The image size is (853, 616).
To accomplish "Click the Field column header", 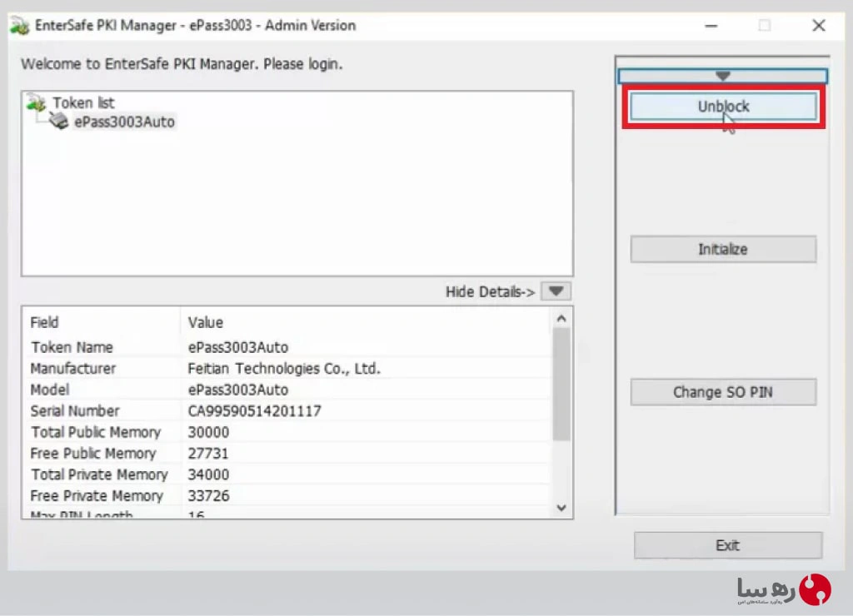I will click(x=44, y=322).
